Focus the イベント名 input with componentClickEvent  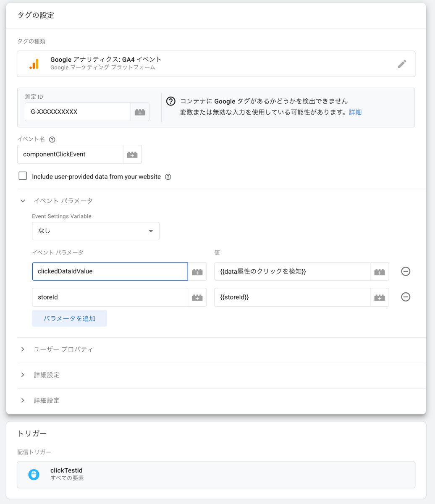click(70, 155)
